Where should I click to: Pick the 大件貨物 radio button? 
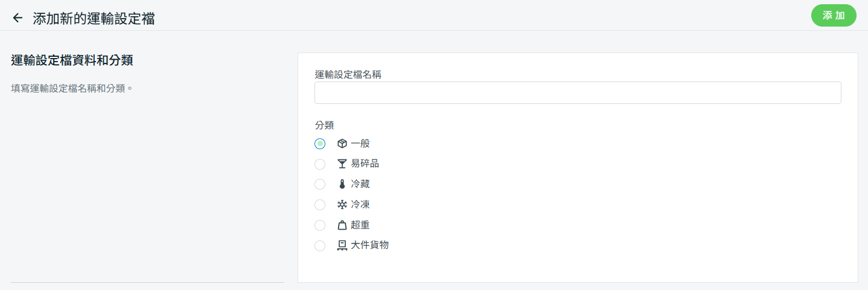click(320, 246)
